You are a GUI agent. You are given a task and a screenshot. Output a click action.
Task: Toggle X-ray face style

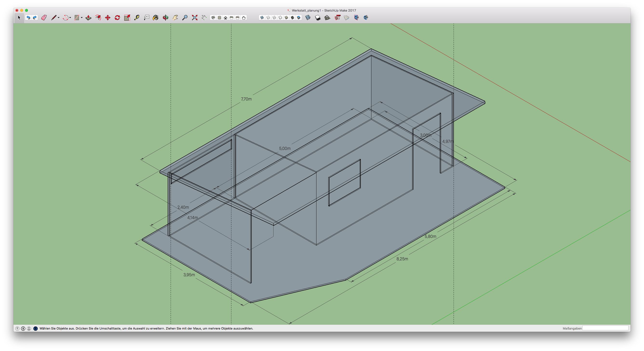coord(262,18)
